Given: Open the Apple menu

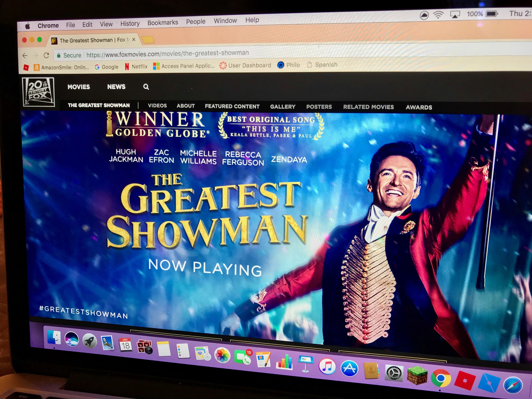Looking at the screenshot, I should [27, 26].
